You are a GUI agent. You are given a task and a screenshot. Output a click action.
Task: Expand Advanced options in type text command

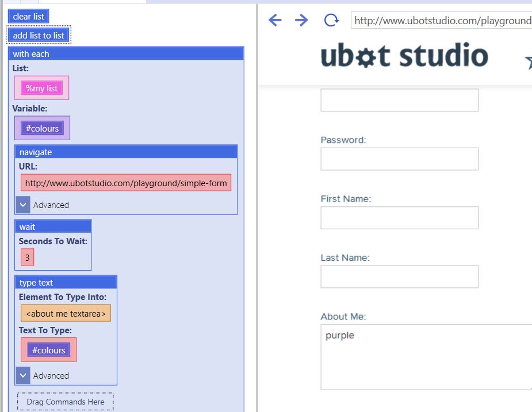coord(23,375)
